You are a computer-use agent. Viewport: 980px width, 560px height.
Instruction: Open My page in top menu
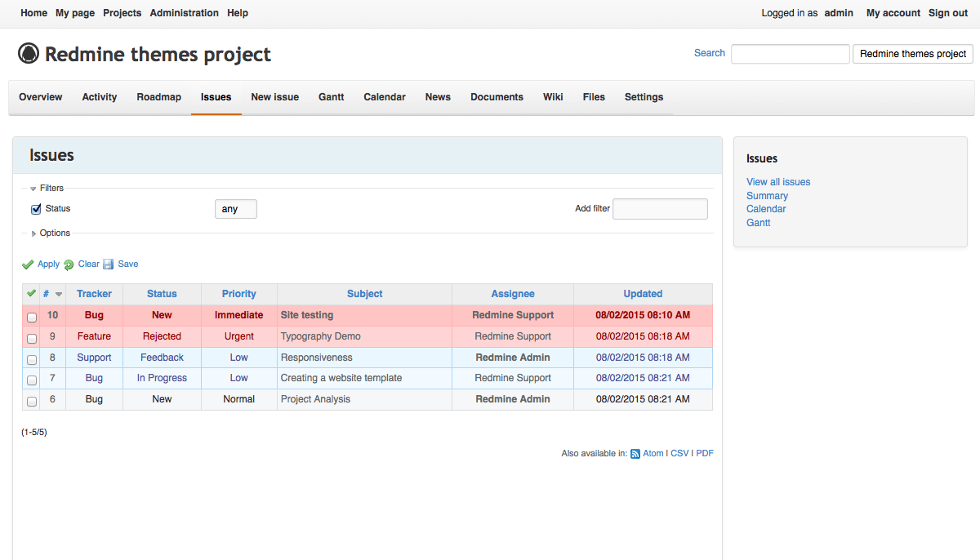point(75,13)
